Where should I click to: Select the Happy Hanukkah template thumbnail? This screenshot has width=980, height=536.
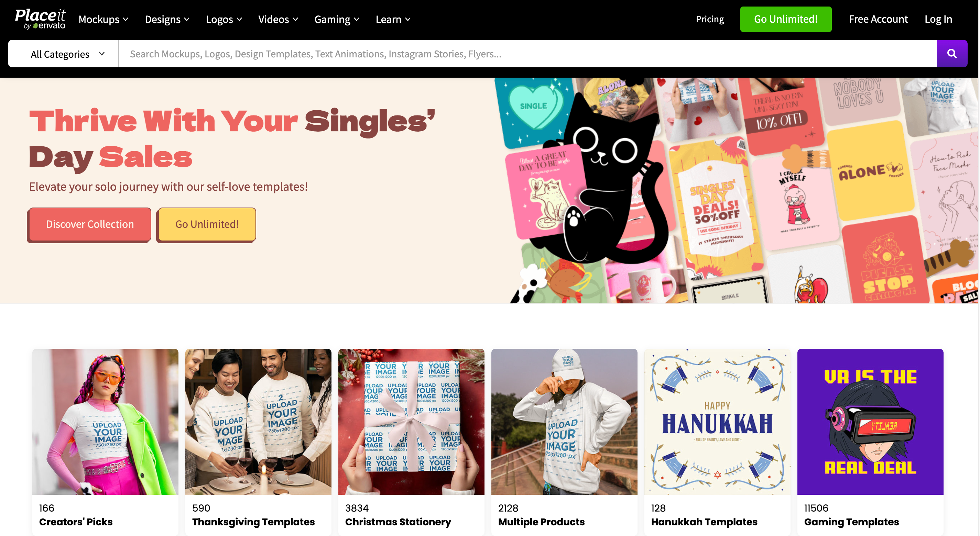coord(717,422)
